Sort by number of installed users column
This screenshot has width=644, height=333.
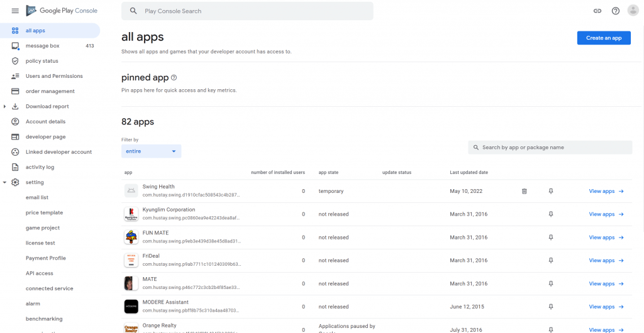pyautogui.click(x=278, y=173)
